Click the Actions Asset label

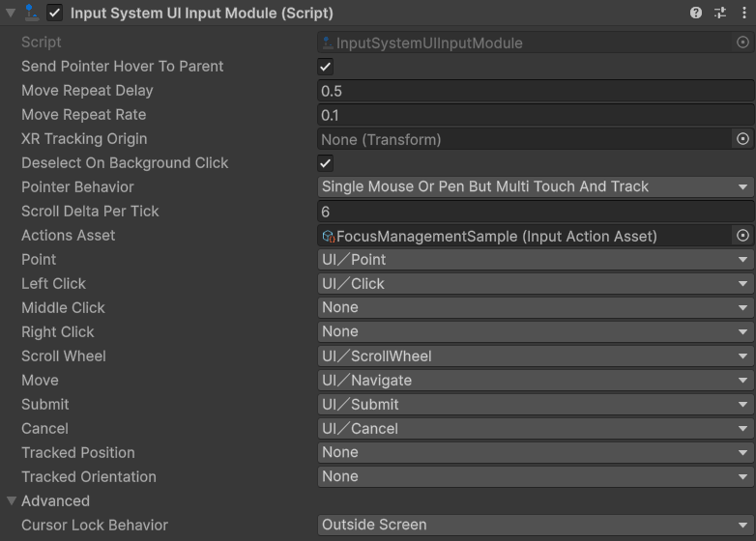click(x=69, y=235)
